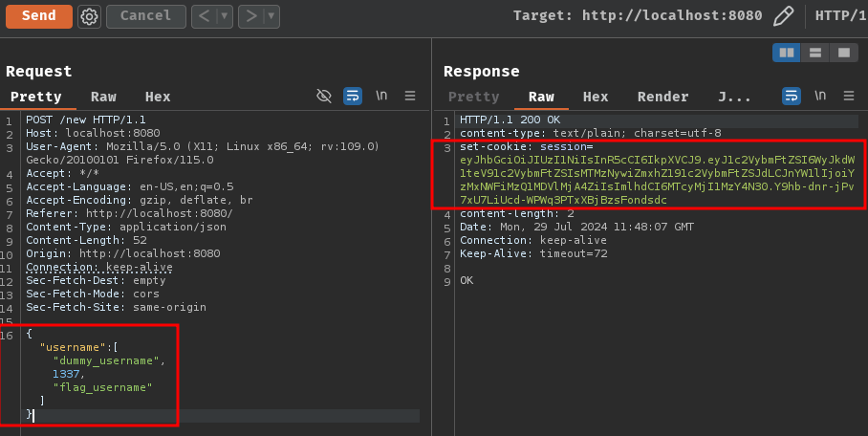Select top-bottom stacked layout icon
The image size is (868, 436).
coord(814,53)
